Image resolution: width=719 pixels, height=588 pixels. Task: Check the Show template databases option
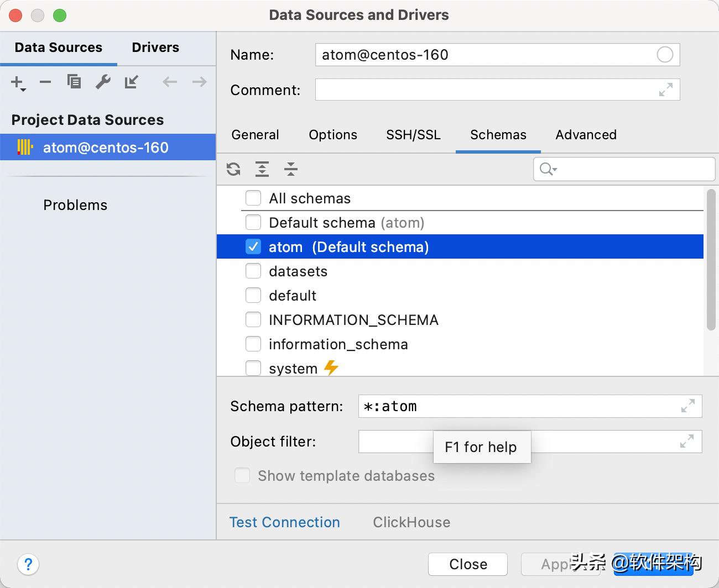[242, 475]
